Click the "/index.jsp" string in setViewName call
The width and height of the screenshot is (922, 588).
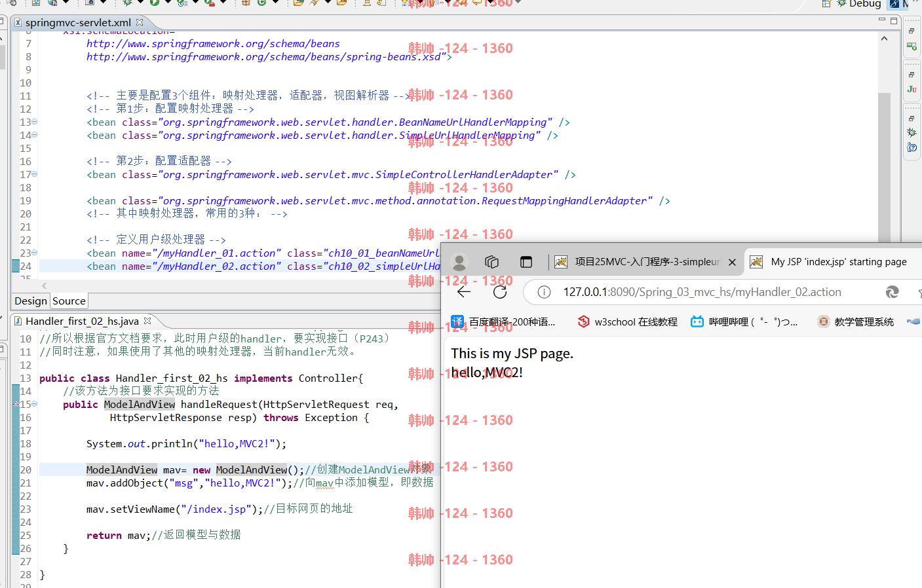click(x=216, y=509)
